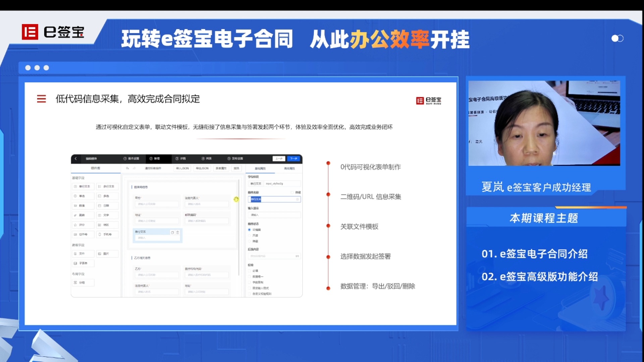Screen dimensions: 644x362
Task: Select the 手机号 component
Action: click(x=107, y=234)
